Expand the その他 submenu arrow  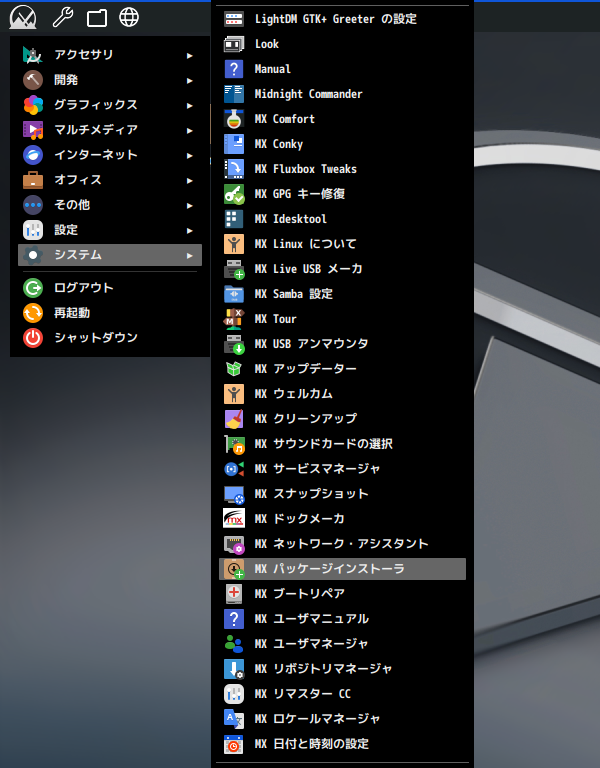pos(190,206)
